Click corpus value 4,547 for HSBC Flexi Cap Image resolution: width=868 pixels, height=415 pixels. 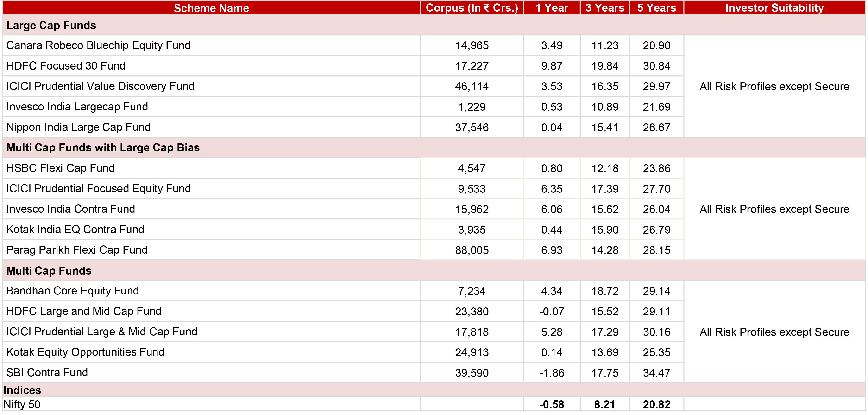coord(472,168)
